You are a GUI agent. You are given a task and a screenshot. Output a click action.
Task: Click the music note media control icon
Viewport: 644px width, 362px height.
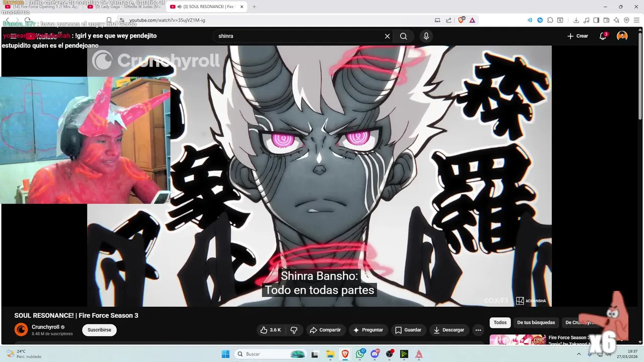pyautogui.click(x=586, y=20)
